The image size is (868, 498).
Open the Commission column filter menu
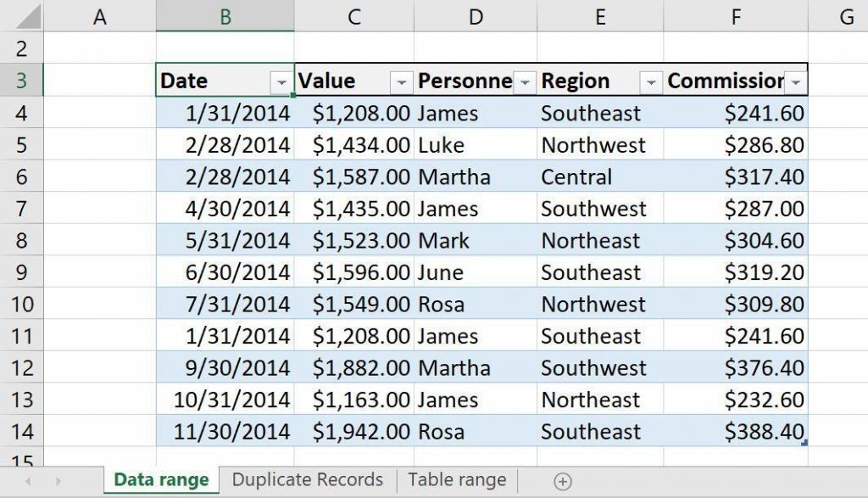(x=796, y=81)
